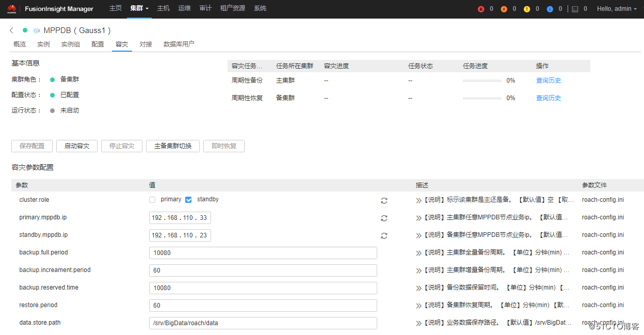Open 运维 in top navigation

click(x=184, y=9)
